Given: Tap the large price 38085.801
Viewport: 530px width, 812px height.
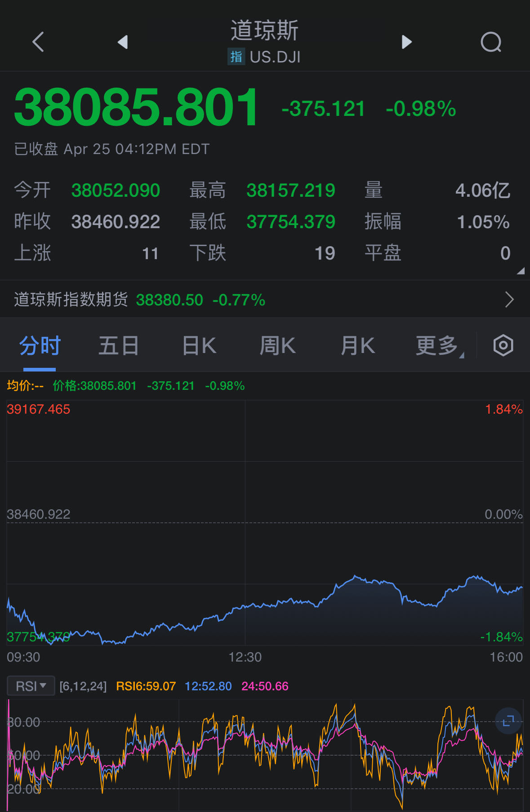Looking at the screenshot, I should 136,107.
